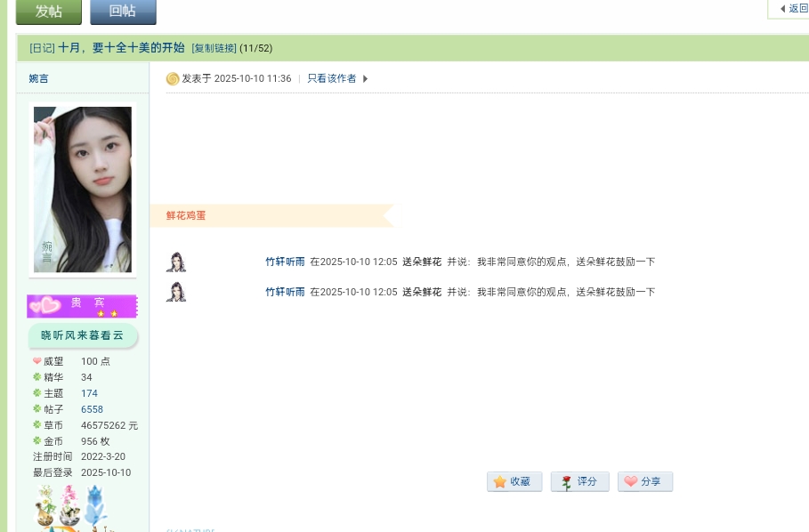Click the 发帖 new post button

pyautogui.click(x=48, y=12)
